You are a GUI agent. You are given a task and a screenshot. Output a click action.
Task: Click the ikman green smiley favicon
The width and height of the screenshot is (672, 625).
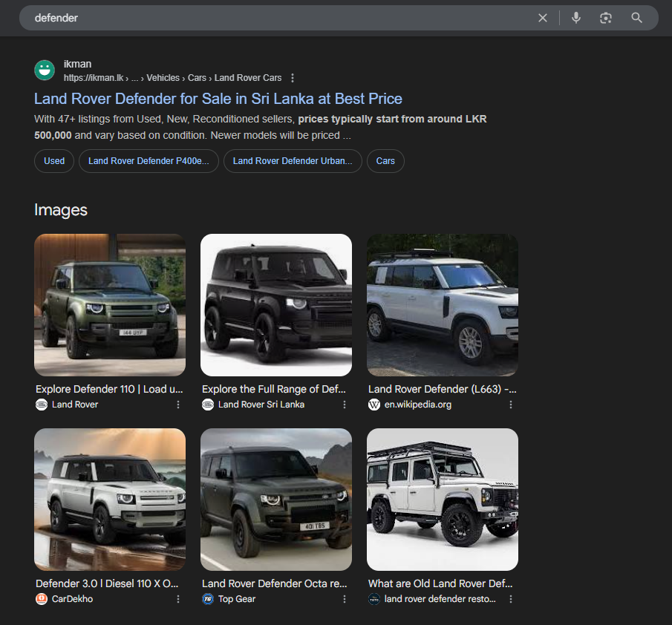45,71
